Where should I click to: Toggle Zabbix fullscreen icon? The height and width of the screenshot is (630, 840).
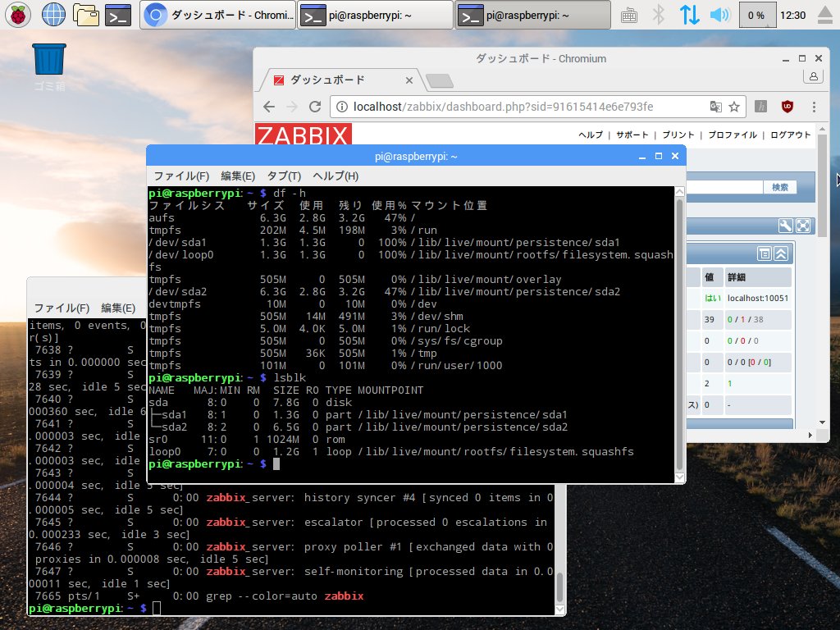coord(803,226)
